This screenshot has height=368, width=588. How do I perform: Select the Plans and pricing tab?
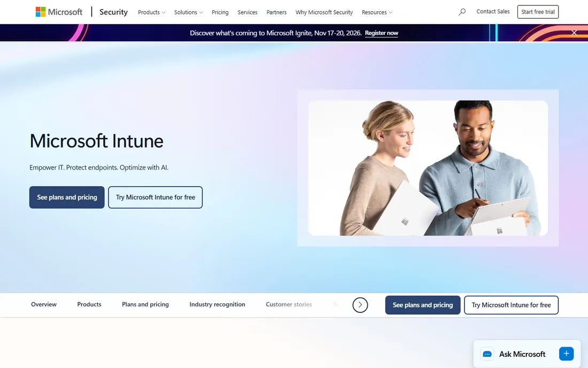point(145,304)
